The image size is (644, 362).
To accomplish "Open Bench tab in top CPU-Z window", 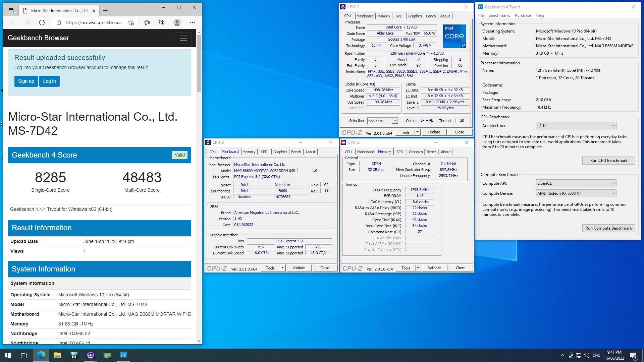I will tap(431, 16).
